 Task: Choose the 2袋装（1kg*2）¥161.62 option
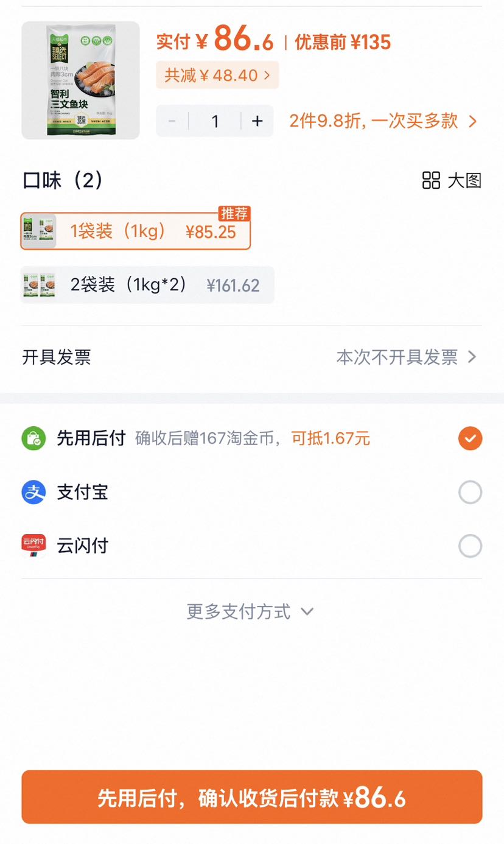(147, 285)
